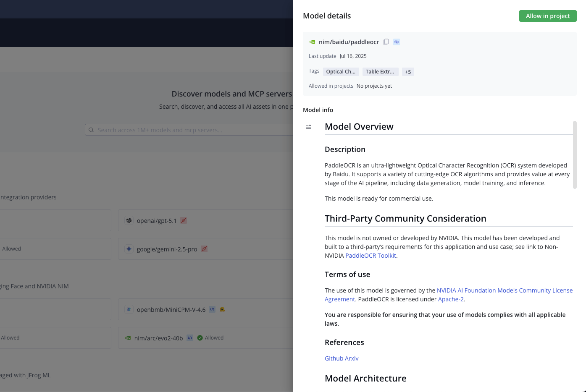Viewport: 586px width, 392px height.
Task: Click the Model details panel title
Action: coord(327,16)
